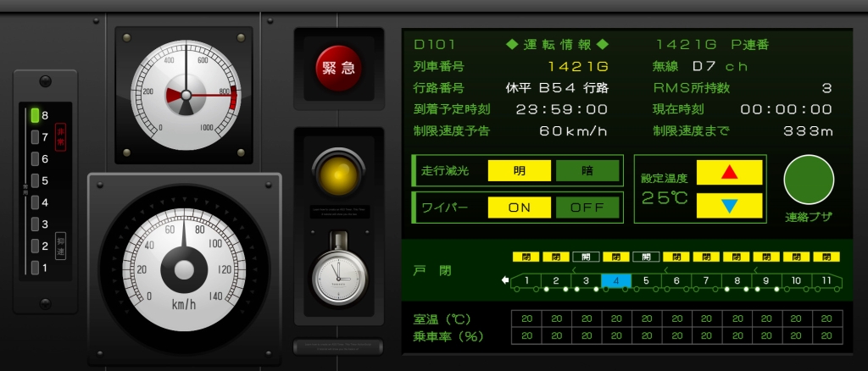
Task: Select brake notch 4
Action: (35, 202)
